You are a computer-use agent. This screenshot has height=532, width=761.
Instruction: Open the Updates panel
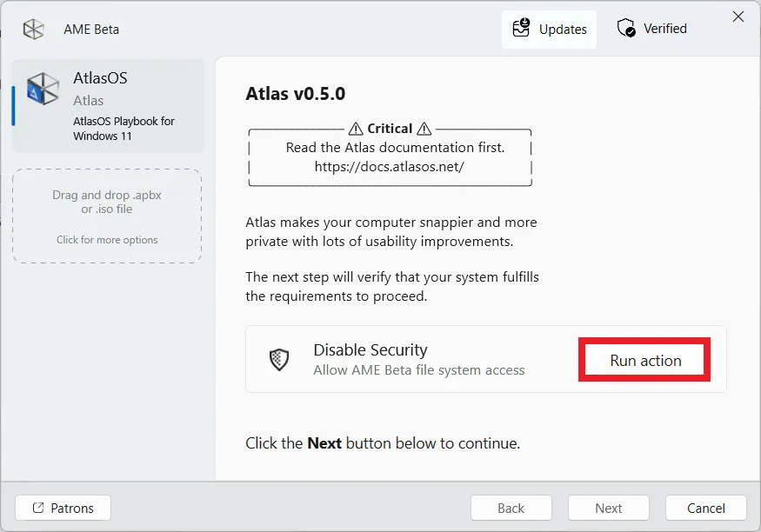(549, 28)
